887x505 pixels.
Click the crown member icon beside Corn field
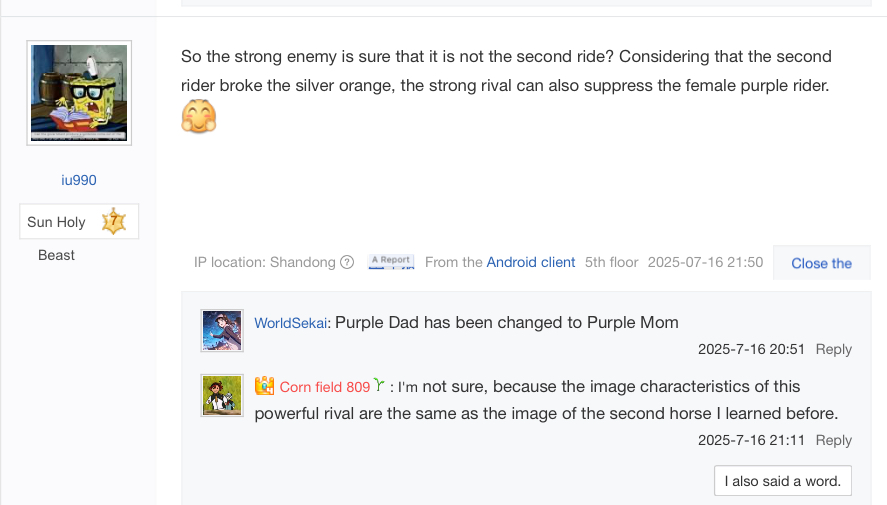tap(264, 386)
